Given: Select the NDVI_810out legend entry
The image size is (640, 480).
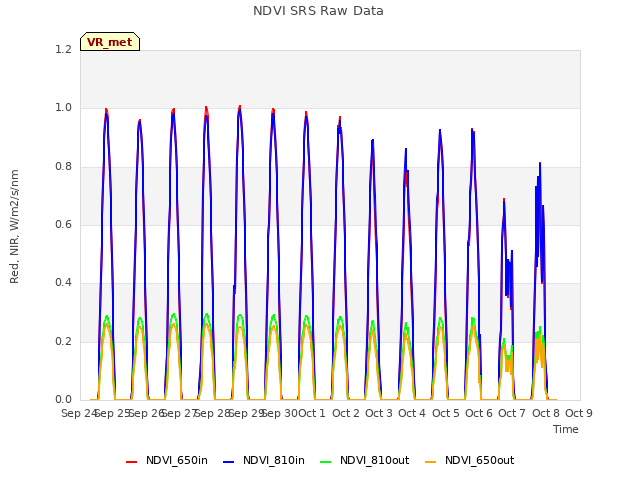Looking at the screenshot, I should pos(364,460).
